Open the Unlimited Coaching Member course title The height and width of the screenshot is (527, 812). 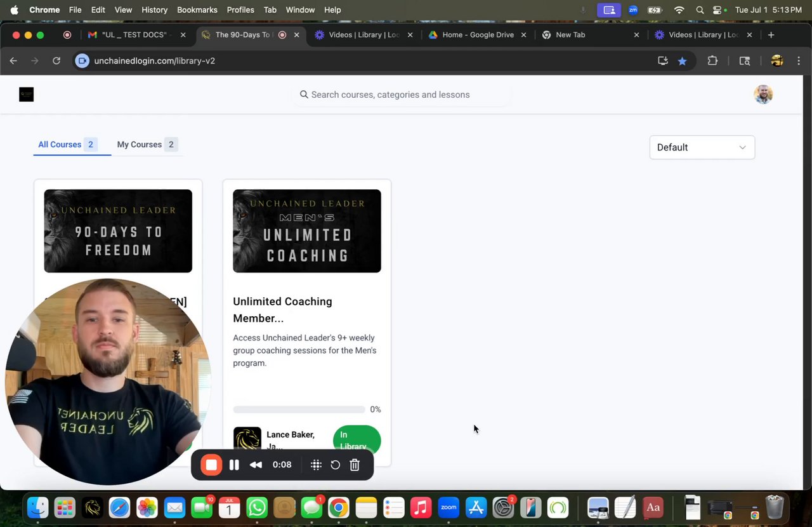click(282, 310)
